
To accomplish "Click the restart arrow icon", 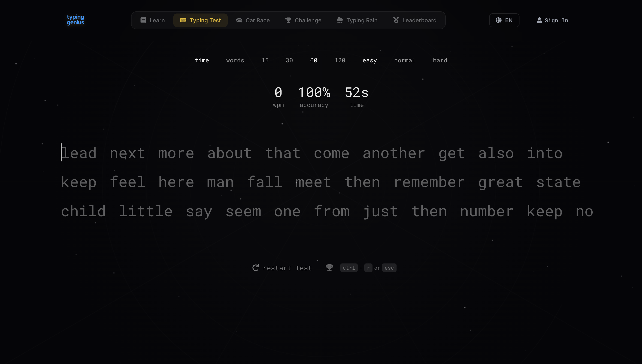I will (256, 268).
